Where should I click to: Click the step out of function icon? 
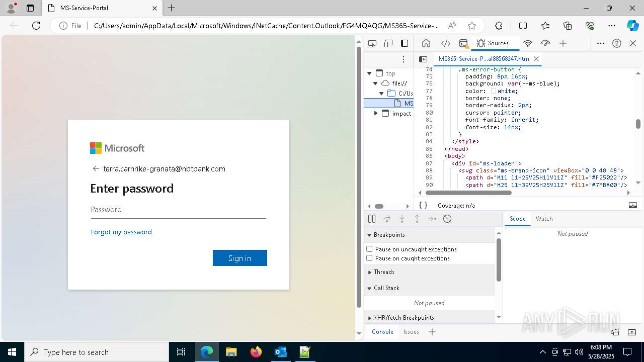[417, 219]
